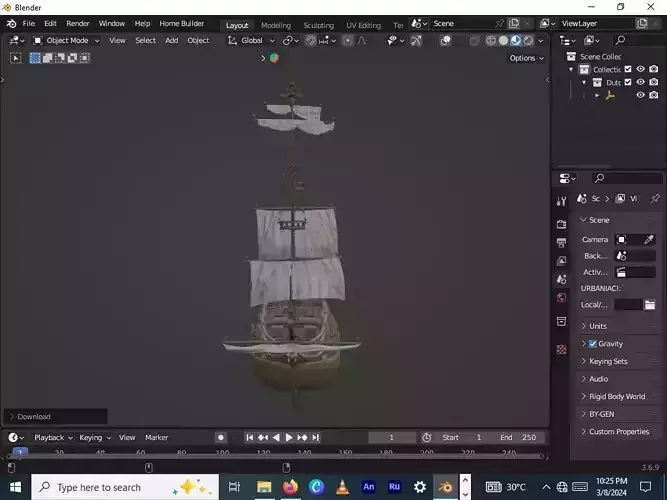
Task: Open the View Layer properties tab
Action: click(x=562, y=261)
